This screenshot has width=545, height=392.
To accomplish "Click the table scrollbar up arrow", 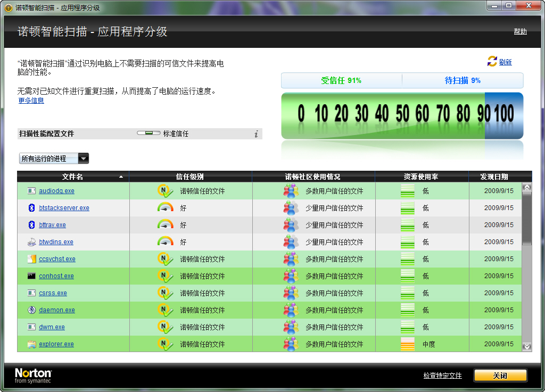I will click(527, 188).
